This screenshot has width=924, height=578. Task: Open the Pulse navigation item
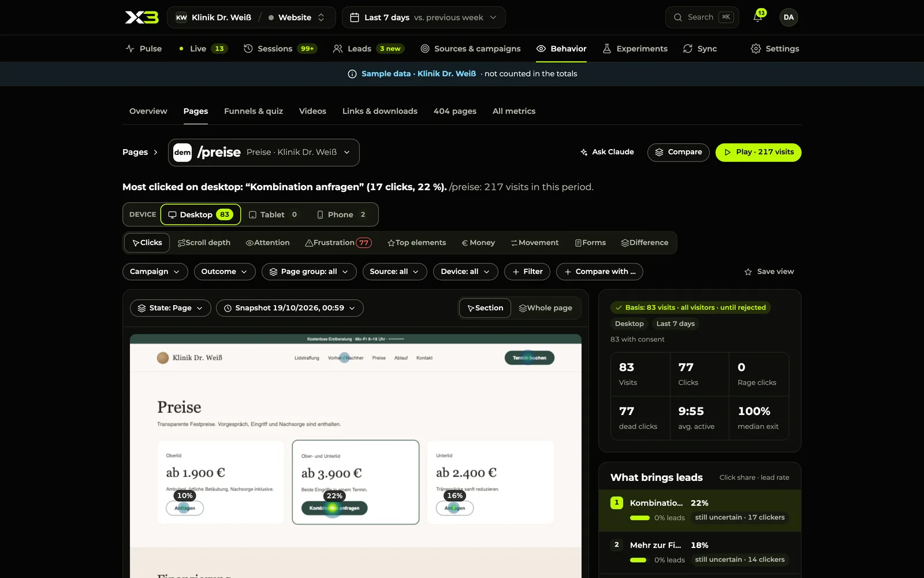tap(144, 49)
